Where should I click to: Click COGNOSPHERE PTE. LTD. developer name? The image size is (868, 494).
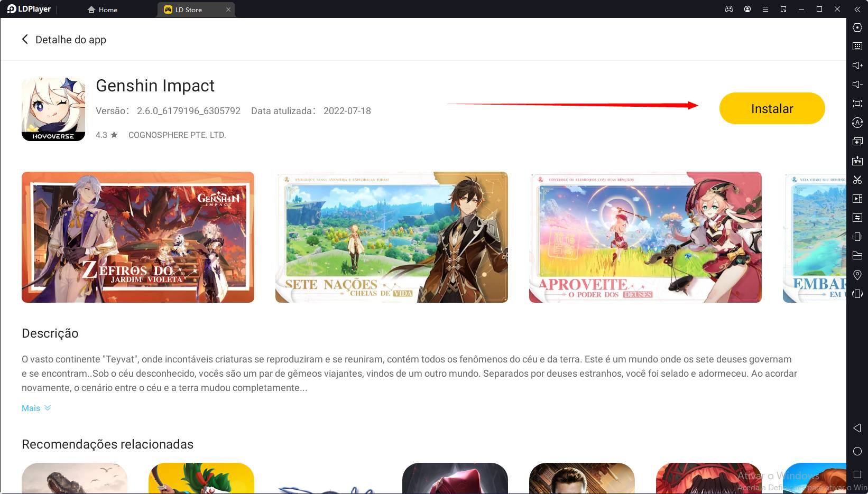pos(177,135)
